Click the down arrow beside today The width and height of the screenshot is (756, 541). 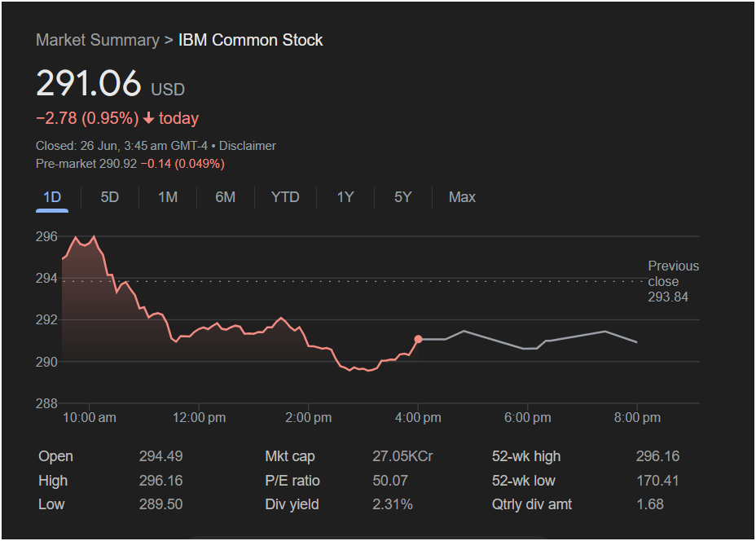[148, 118]
